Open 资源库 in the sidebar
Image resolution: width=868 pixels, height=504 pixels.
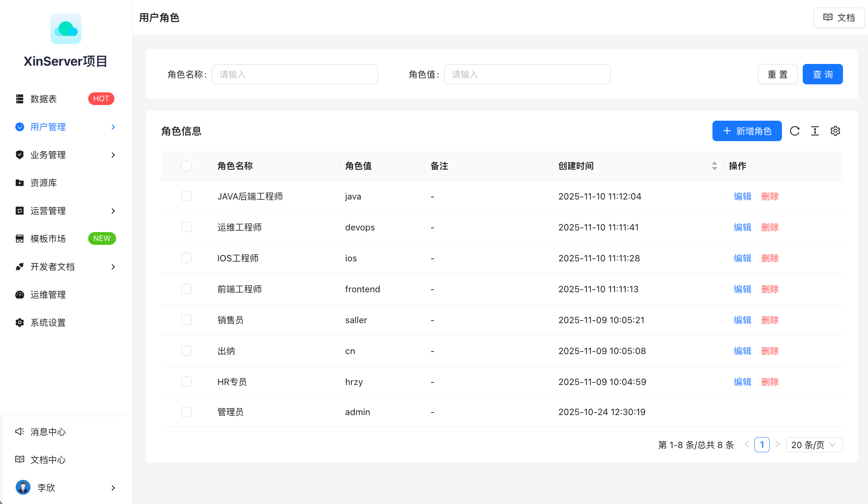tap(43, 183)
